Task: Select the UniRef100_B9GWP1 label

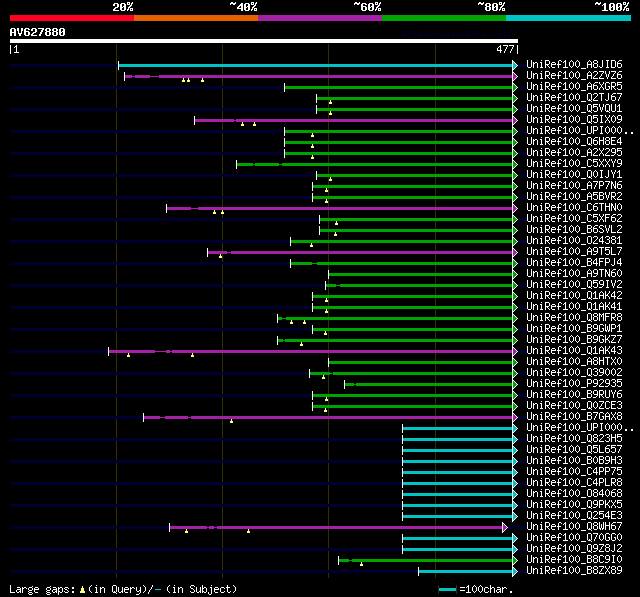Action: pyautogui.click(x=574, y=329)
